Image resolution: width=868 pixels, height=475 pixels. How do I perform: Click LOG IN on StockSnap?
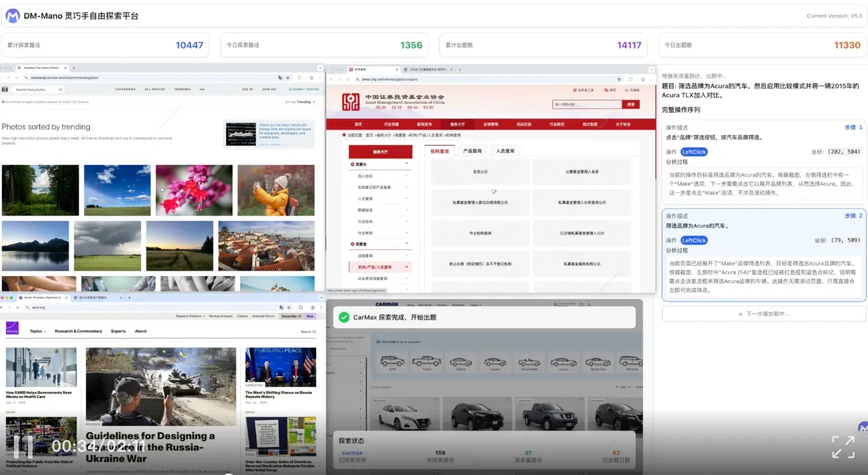point(247,89)
